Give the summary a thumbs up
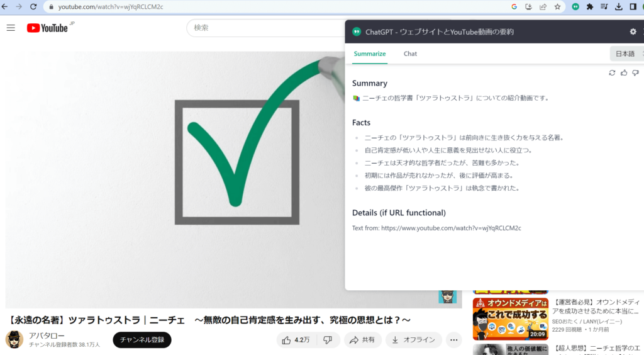 (624, 73)
